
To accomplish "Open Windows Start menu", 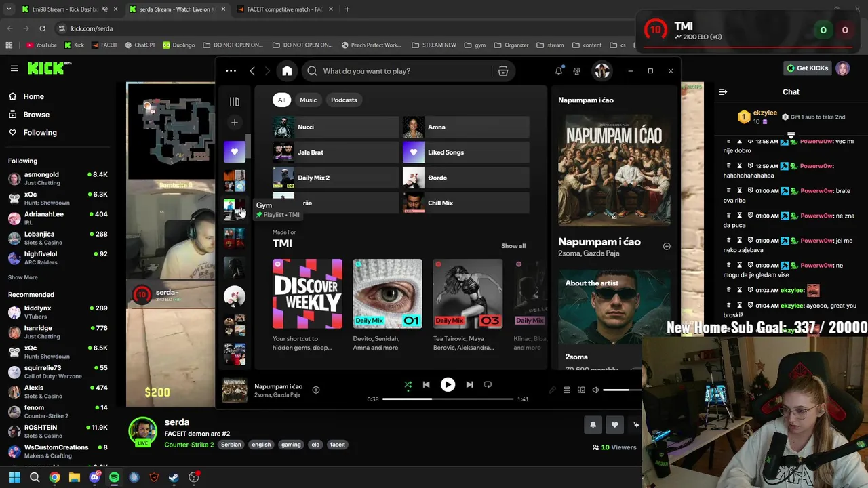I will point(14,477).
